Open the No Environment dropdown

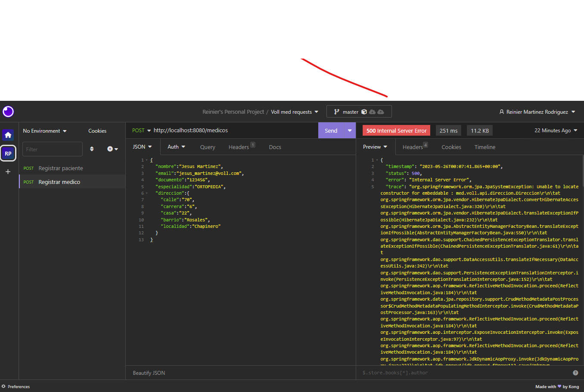point(45,131)
